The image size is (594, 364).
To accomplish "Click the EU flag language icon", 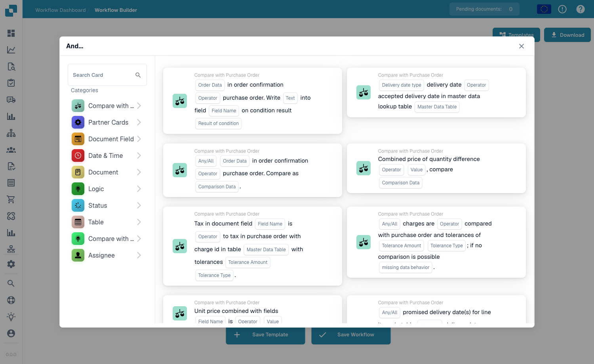I will point(544,9).
